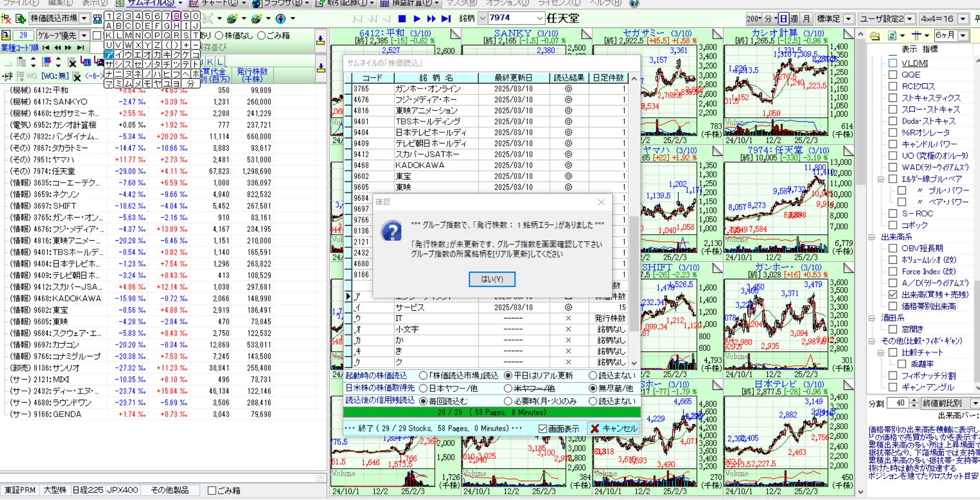Click the skip-to-end playback button
980x500 pixels.
tap(446, 19)
